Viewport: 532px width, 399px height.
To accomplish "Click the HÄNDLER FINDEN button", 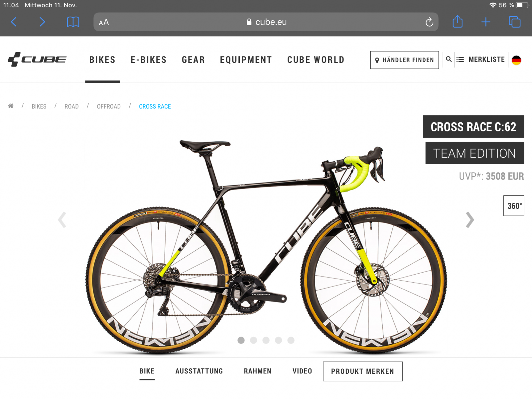I will [x=404, y=60].
